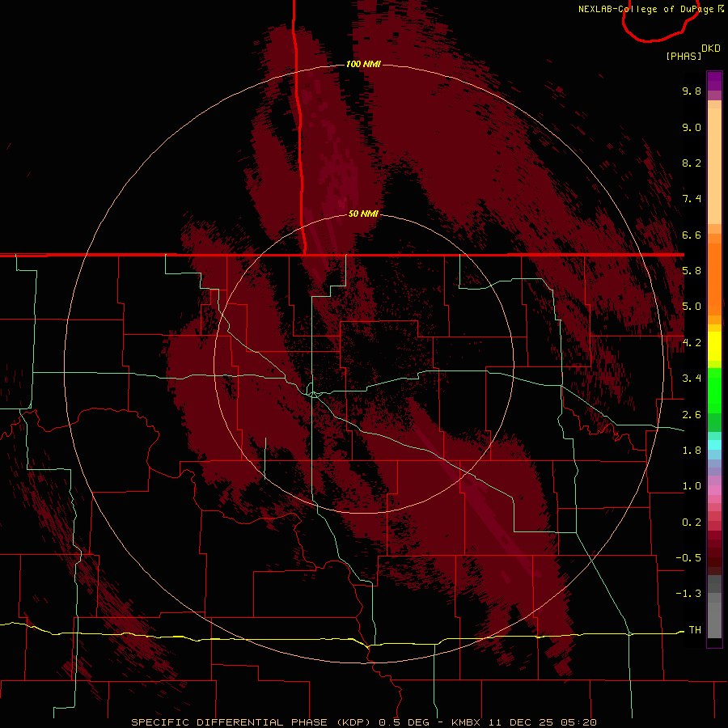The image size is (728, 728).
Task: Pick the bright green segment of color bar
Action: (714, 390)
